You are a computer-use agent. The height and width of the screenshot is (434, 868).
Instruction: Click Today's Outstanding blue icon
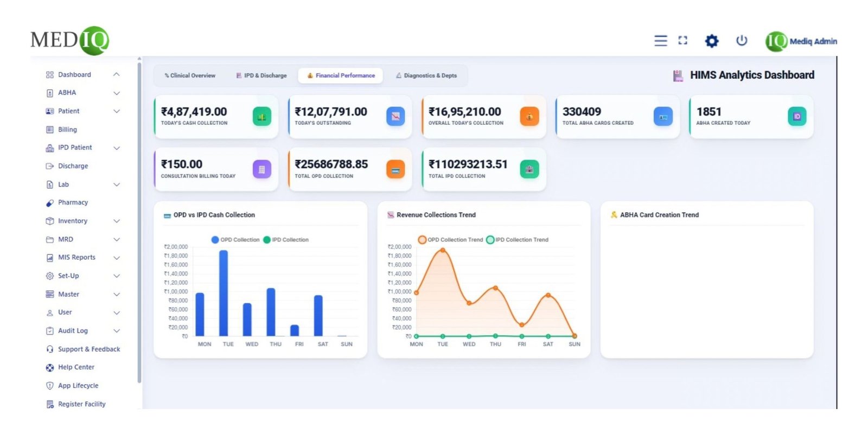coord(395,116)
